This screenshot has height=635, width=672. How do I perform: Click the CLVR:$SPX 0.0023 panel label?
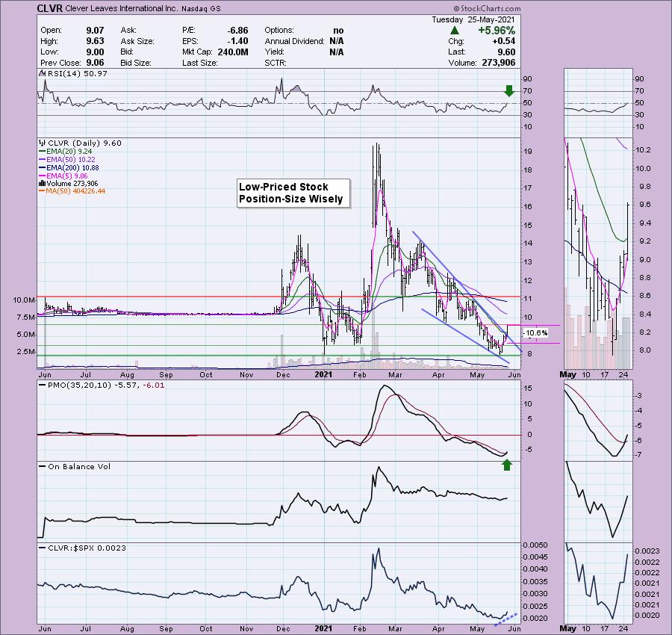(x=87, y=548)
